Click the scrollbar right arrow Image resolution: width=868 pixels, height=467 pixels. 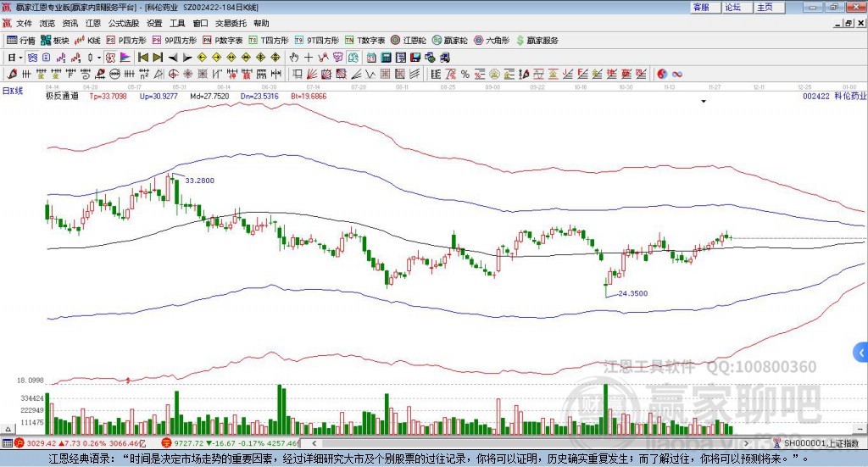[x=746, y=443]
